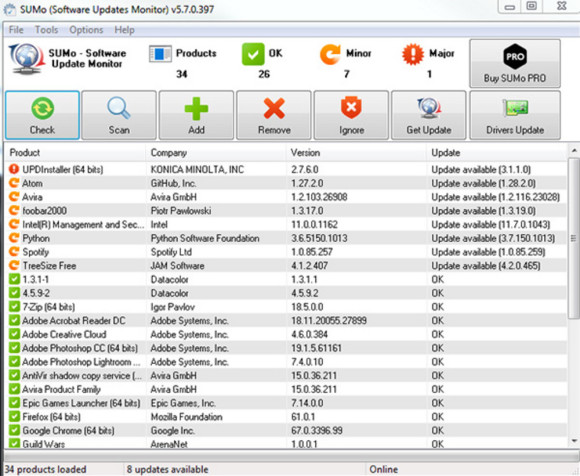Open the Help menu
Viewport: 580px width, 476px height.
pyautogui.click(x=124, y=30)
